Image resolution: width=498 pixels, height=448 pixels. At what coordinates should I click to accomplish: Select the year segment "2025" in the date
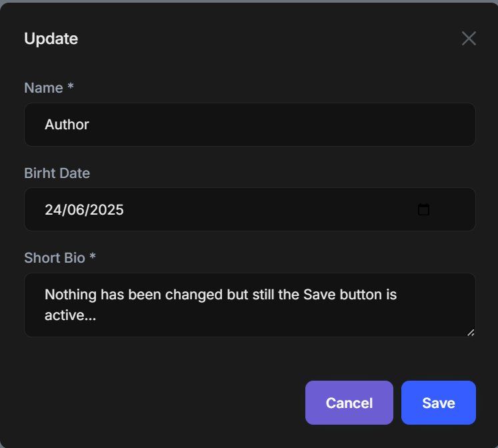click(x=107, y=210)
